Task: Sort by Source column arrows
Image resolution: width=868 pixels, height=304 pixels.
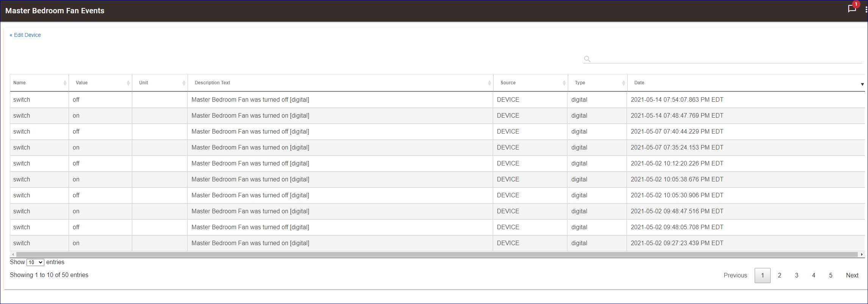Action: coord(564,83)
